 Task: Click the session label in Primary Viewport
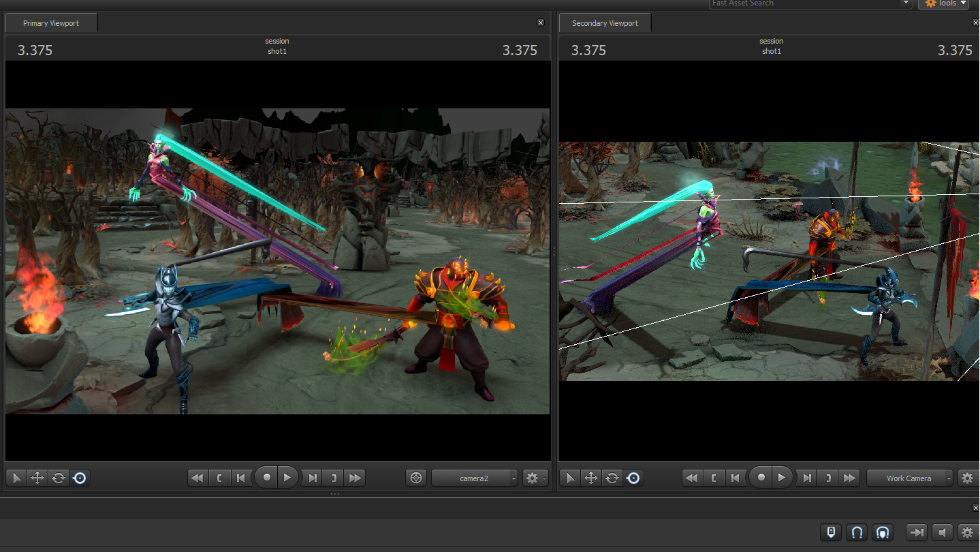tap(277, 42)
